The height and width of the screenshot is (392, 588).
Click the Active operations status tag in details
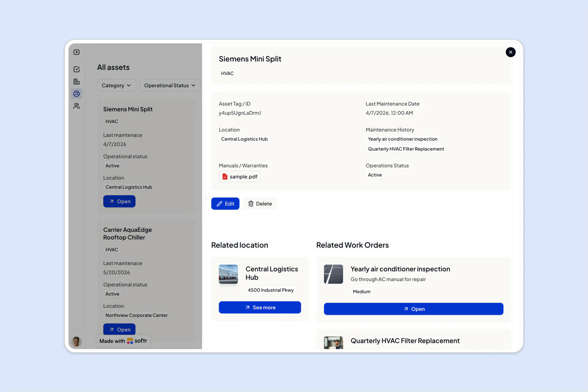pos(375,175)
